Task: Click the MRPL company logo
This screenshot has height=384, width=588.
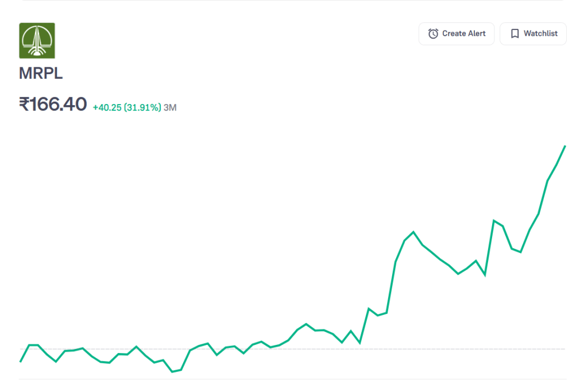Action: pos(37,41)
